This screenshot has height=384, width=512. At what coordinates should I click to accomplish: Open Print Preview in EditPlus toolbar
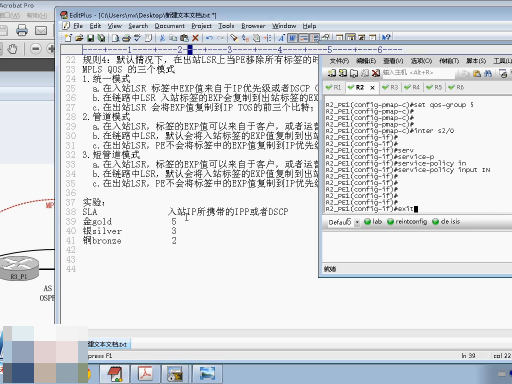pyautogui.click(x=115, y=38)
